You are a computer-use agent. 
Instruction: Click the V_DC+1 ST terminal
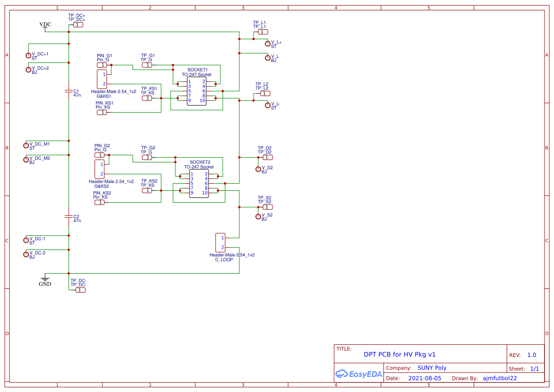[27, 55]
